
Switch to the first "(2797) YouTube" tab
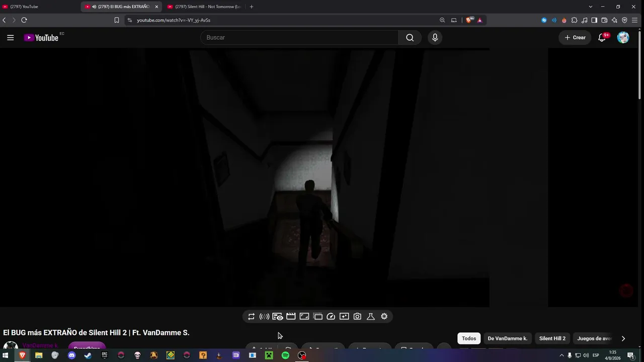pyautogui.click(x=40, y=7)
